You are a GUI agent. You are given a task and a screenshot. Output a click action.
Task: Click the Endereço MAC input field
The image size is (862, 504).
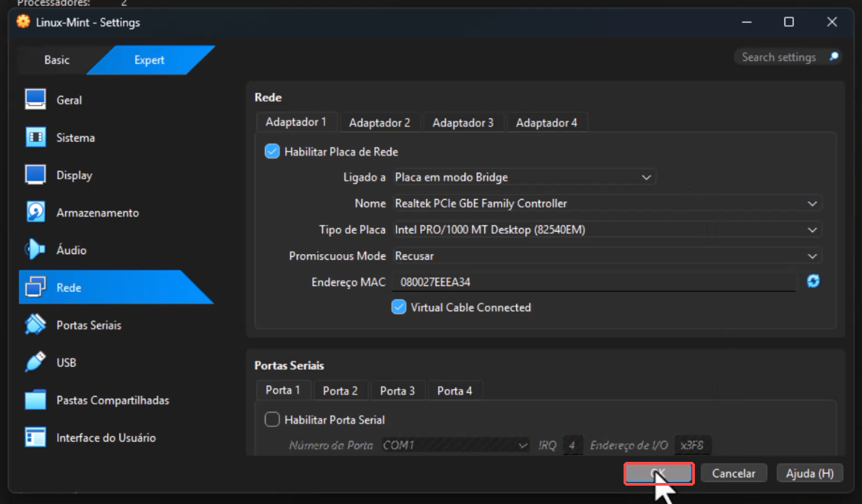tap(594, 281)
